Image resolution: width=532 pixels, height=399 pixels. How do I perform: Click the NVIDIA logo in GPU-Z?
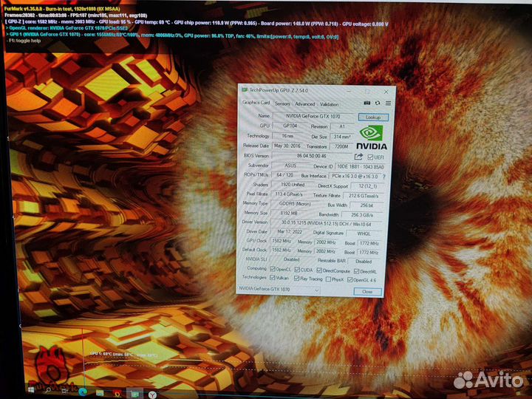[x=371, y=137]
